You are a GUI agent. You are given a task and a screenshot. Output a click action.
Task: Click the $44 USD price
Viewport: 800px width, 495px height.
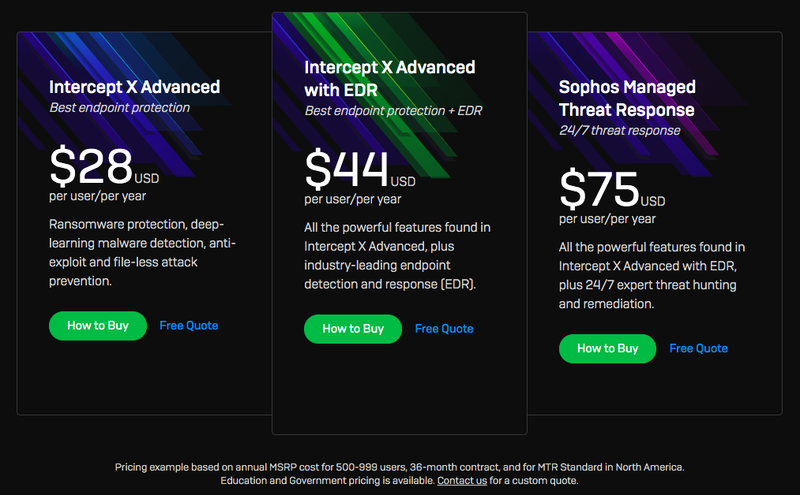coord(360,169)
